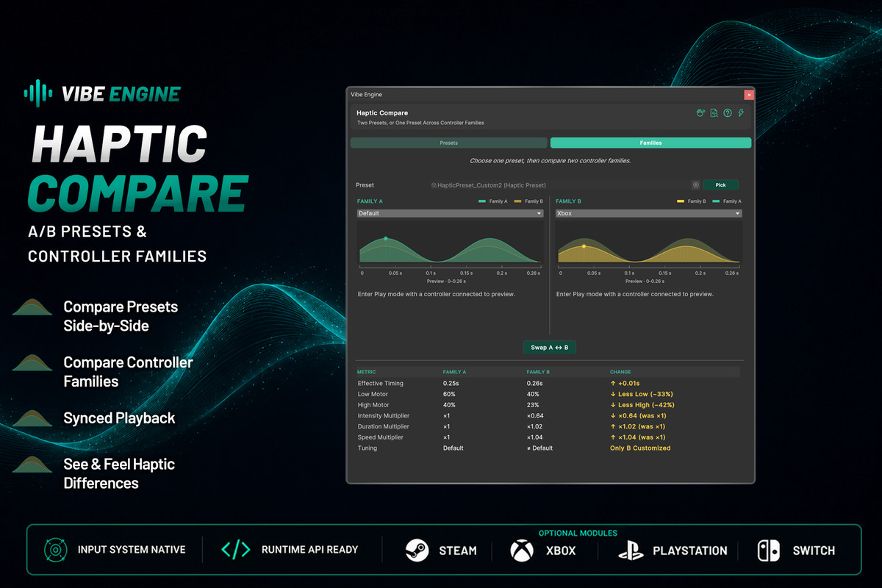
Task: Click the yellow peak marker on Family B graph
Action: pyautogui.click(x=584, y=246)
